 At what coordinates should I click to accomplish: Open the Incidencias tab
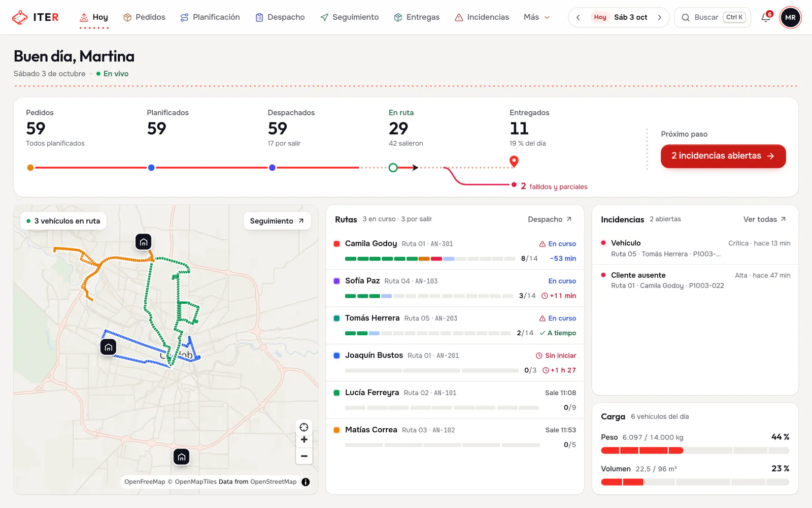pyautogui.click(x=482, y=17)
